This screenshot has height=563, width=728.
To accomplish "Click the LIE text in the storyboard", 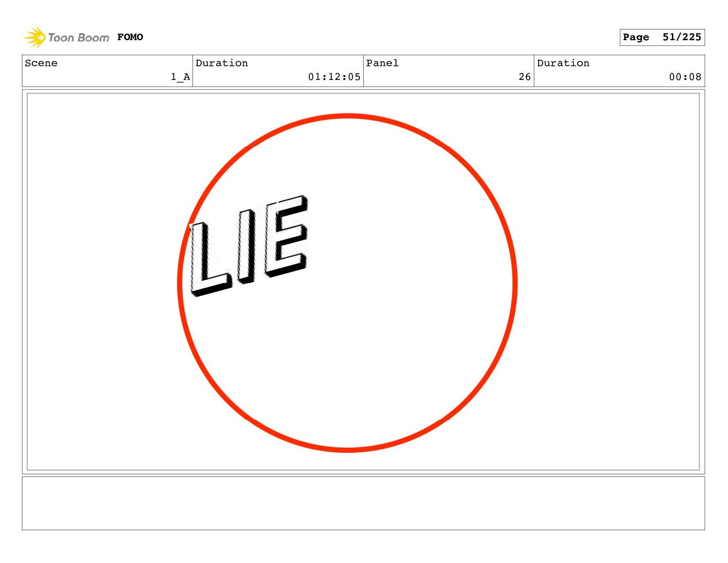I will tap(249, 246).
